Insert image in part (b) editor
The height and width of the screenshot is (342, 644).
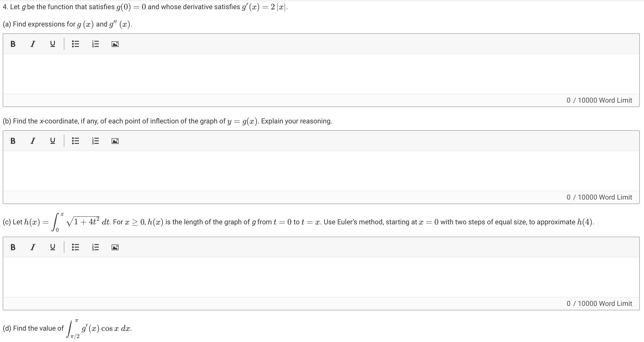pyautogui.click(x=115, y=141)
